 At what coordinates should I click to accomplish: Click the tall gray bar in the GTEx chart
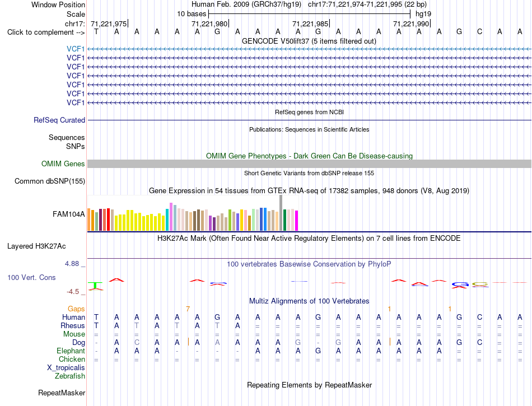281,213
